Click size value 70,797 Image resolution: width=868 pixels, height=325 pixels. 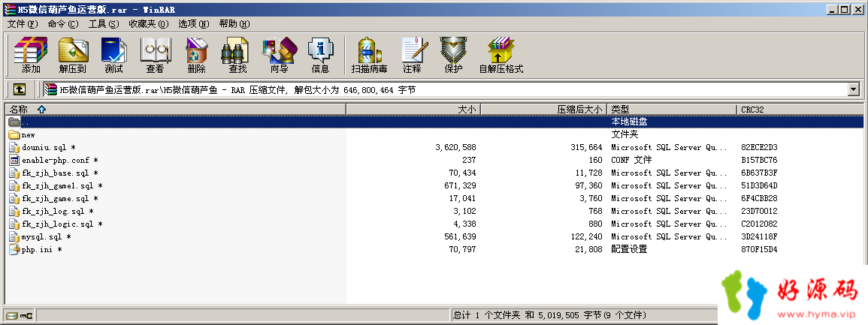(x=463, y=249)
